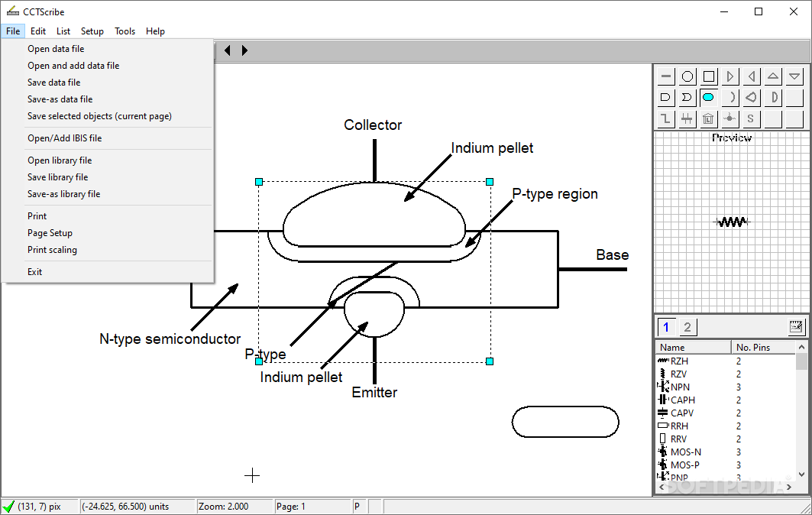Click the Emitter label on canvas
Screen dimensions: 812x515
(x=374, y=392)
